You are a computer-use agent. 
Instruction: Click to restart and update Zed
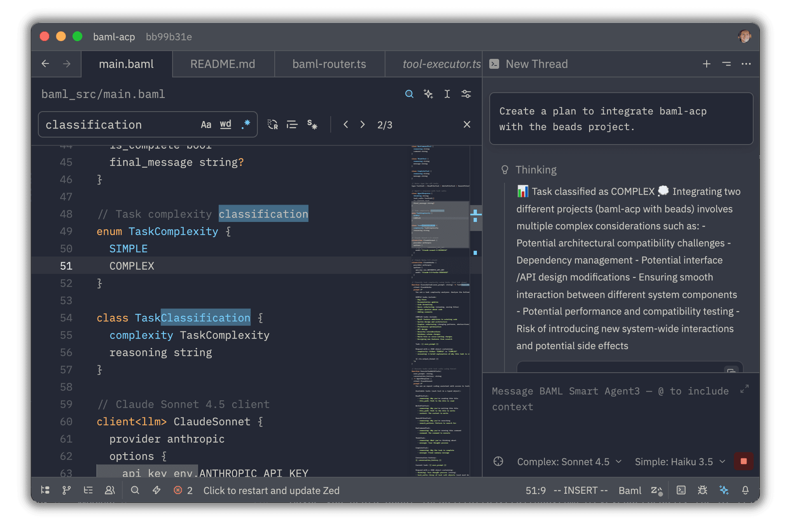(271, 490)
